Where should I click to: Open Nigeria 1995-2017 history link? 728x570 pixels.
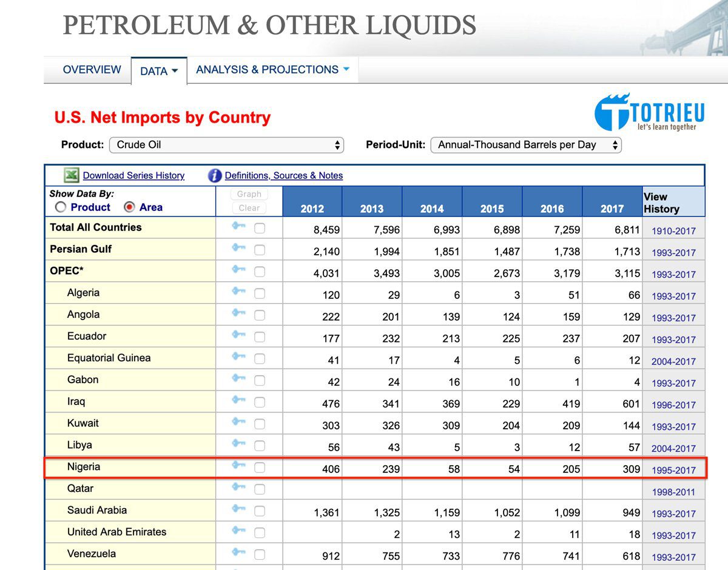pyautogui.click(x=673, y=470)
